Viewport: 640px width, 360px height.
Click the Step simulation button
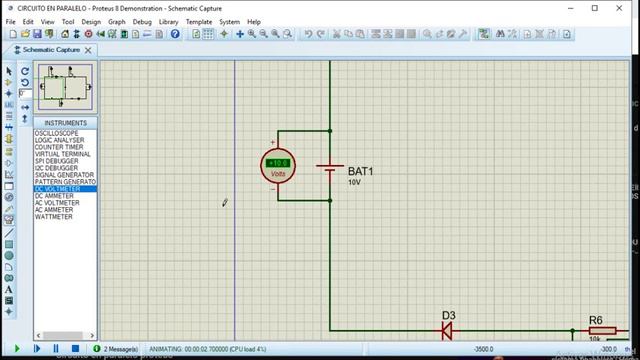tap(36, 349)
